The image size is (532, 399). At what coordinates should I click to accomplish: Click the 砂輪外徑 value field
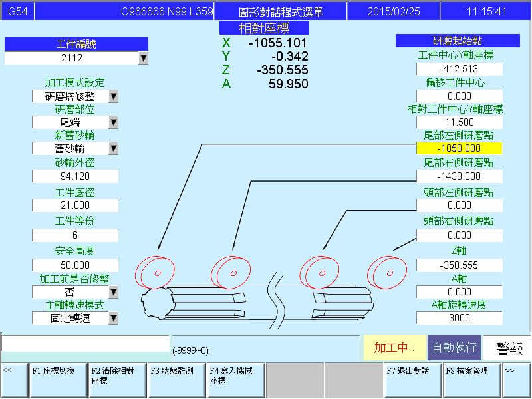(x=74, y=176)
